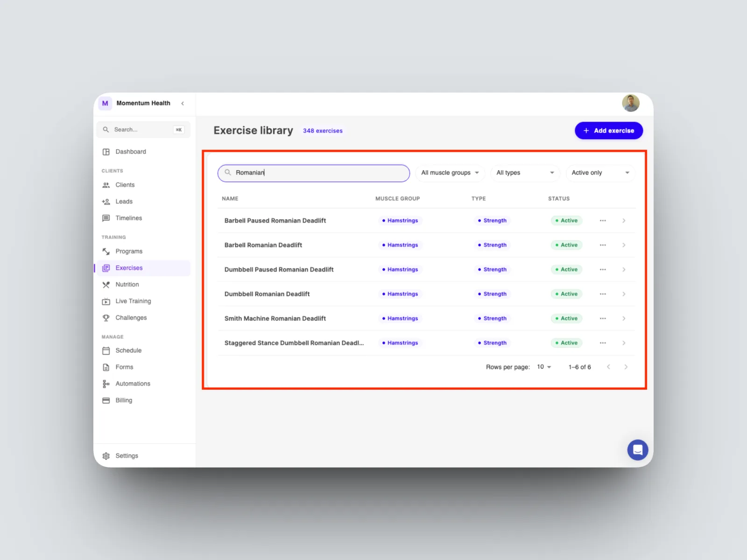Open Live Training page
The height and width of the screenshot is (560, 747).
coord(144,301)
